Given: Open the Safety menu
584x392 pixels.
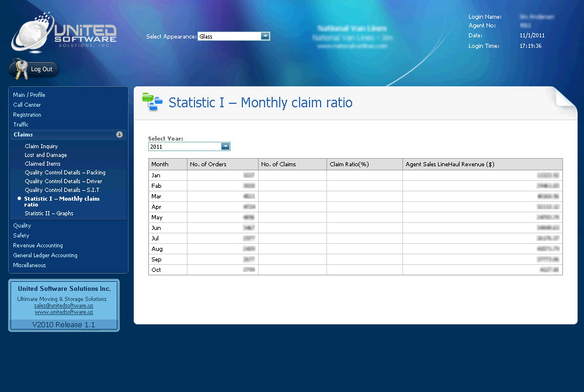Looking at the screenshot, I should [21, 236].
